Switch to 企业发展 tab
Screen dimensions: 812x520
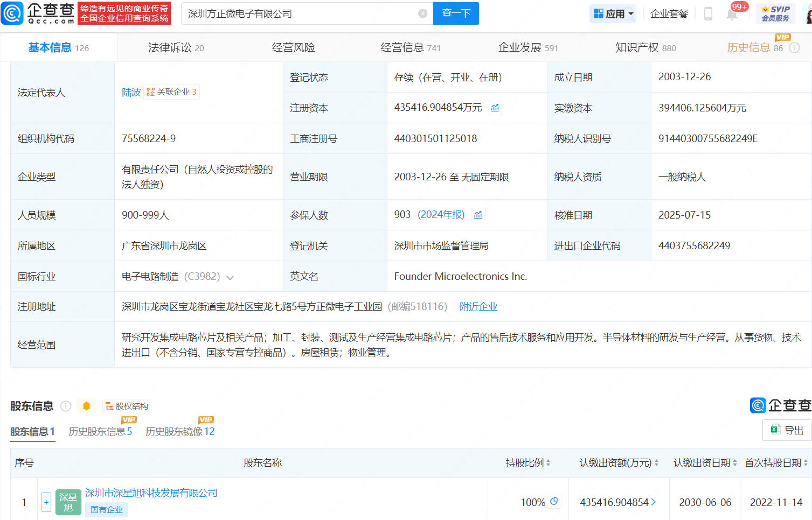point(528,48)
